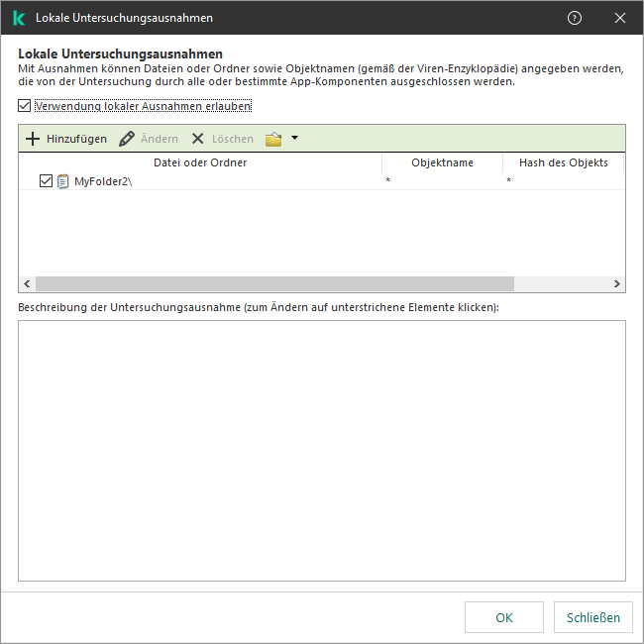Click the 'Hash des Objekts' column header

(563, 162)
